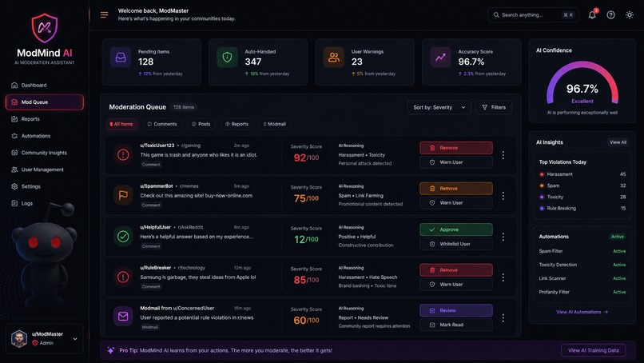Click the 128 items count badge

[184, 107]
